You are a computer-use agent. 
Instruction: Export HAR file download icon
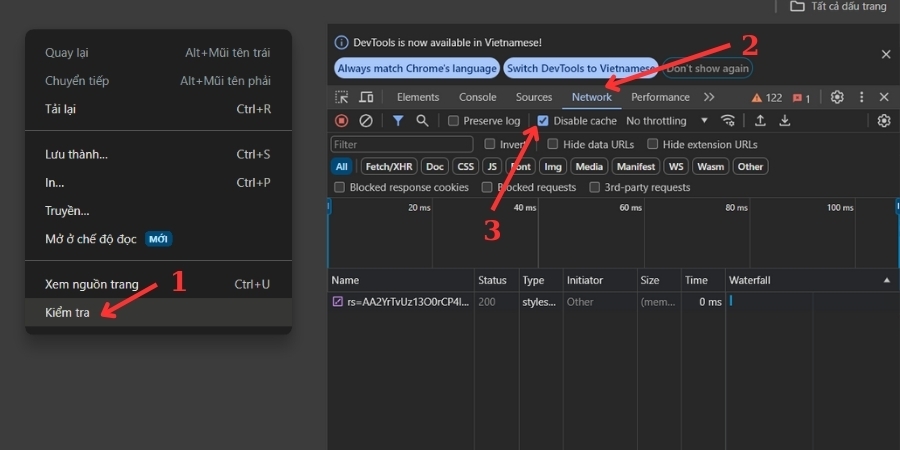pos(785,121)
